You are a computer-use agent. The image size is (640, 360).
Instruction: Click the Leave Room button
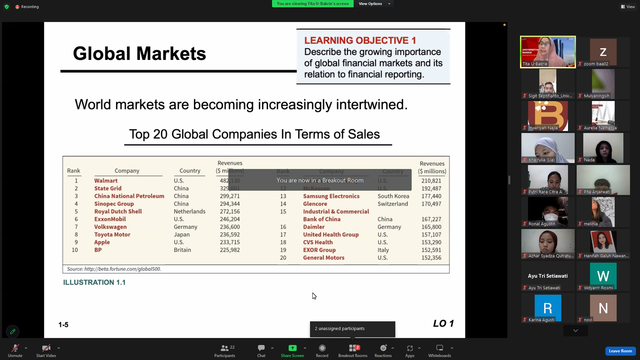tap(620, 351)
